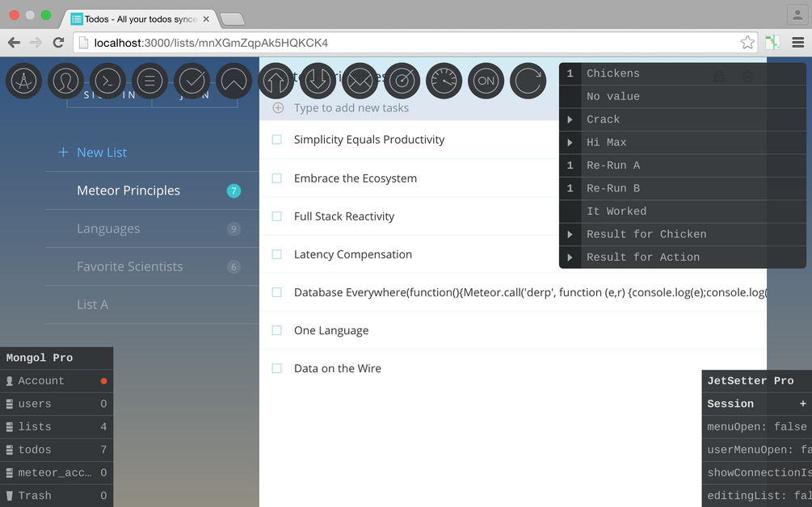The image size is (812, 507).
Task: Click the users collection database icon
Action: click(x=10, y=404)
